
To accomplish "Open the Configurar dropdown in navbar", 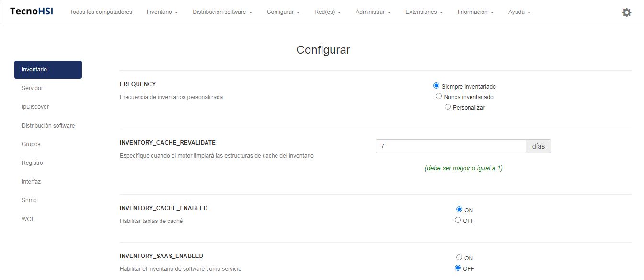I will 283,12.
